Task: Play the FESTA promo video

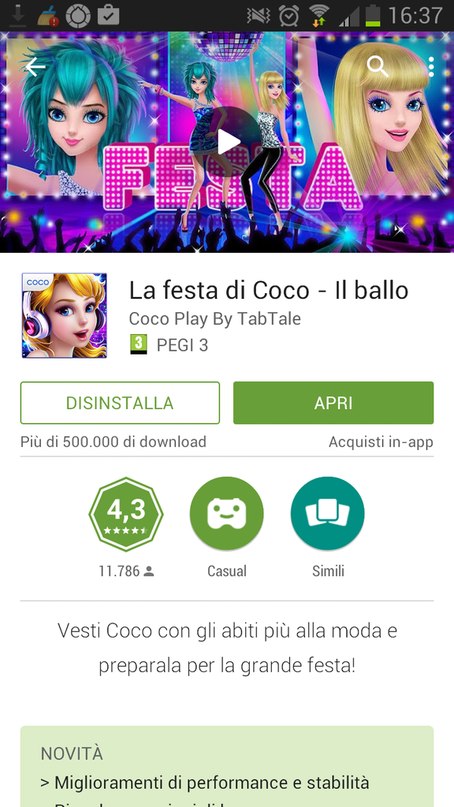Action: tap(228, 142)
